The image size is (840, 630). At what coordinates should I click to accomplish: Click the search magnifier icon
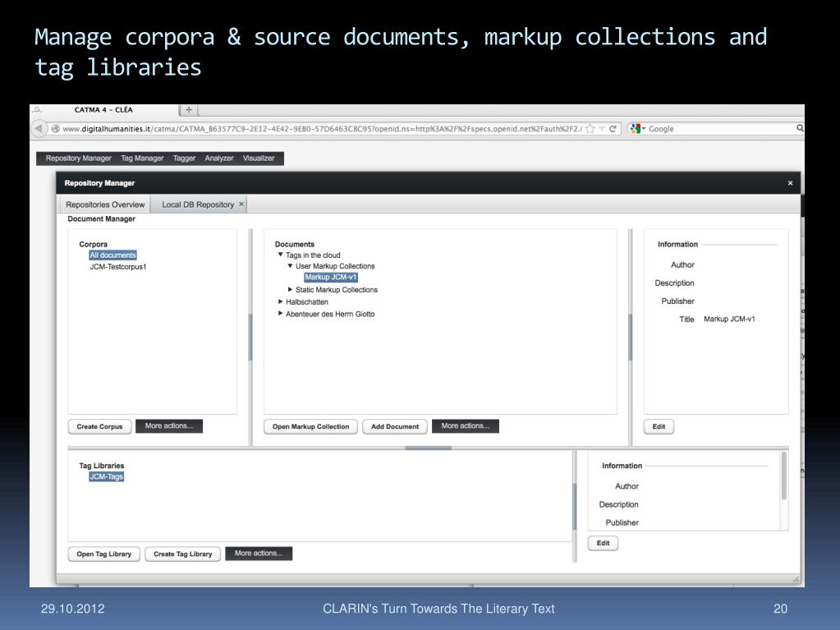point(800,128)
